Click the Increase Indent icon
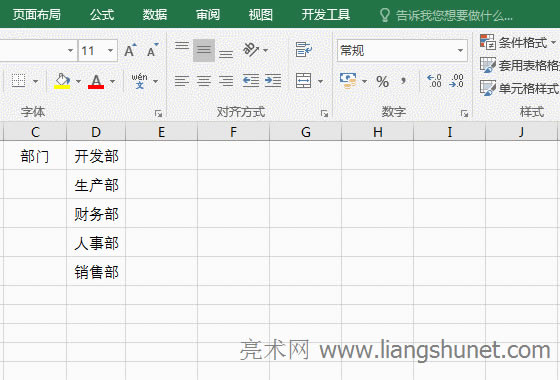 273,81
